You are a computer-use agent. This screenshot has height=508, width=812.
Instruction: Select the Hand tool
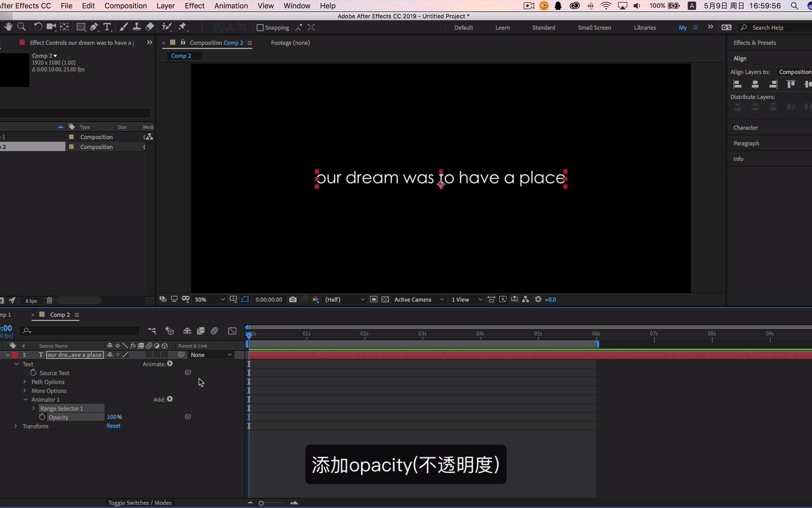[x=8, y=27]
